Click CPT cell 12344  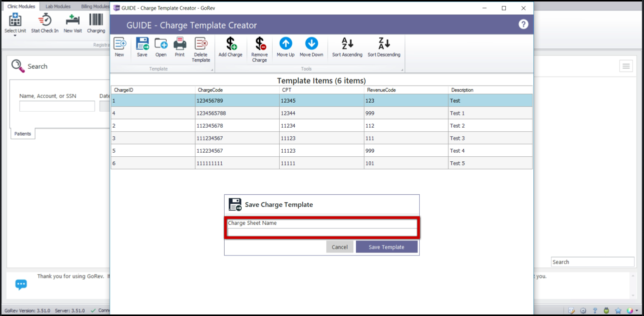321,113
